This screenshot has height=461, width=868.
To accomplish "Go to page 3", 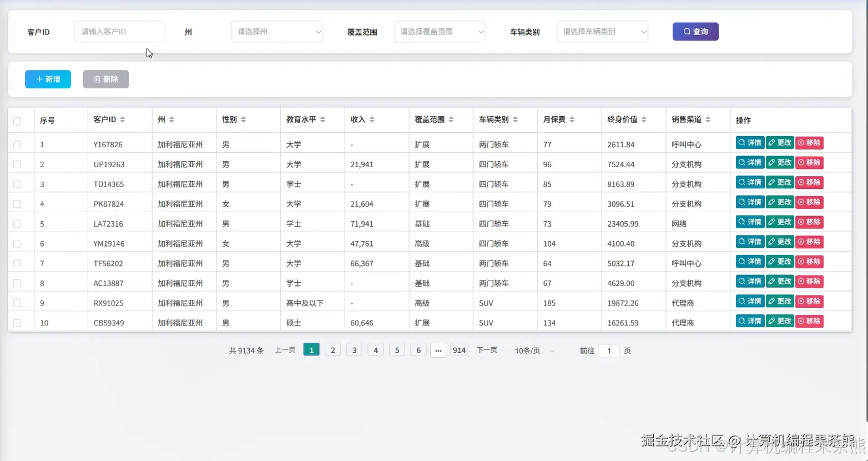I will [x=354, y=350].
